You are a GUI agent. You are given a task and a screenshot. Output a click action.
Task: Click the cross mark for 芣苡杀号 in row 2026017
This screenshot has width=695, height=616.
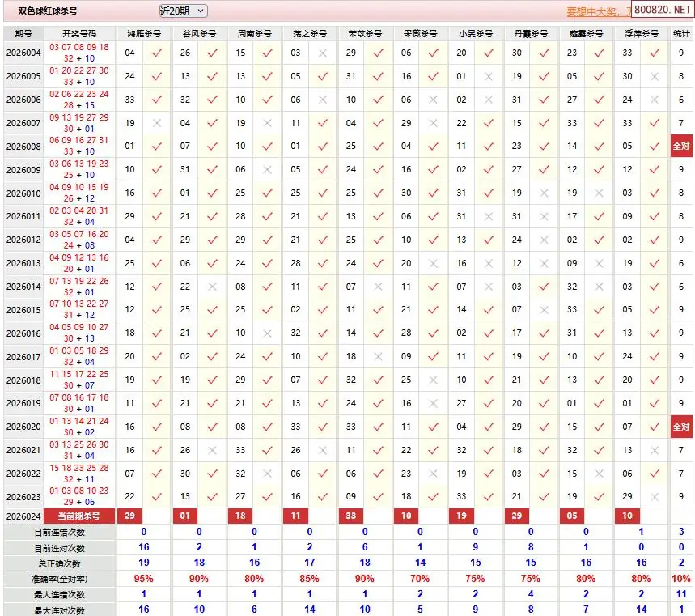coord(378,356)
